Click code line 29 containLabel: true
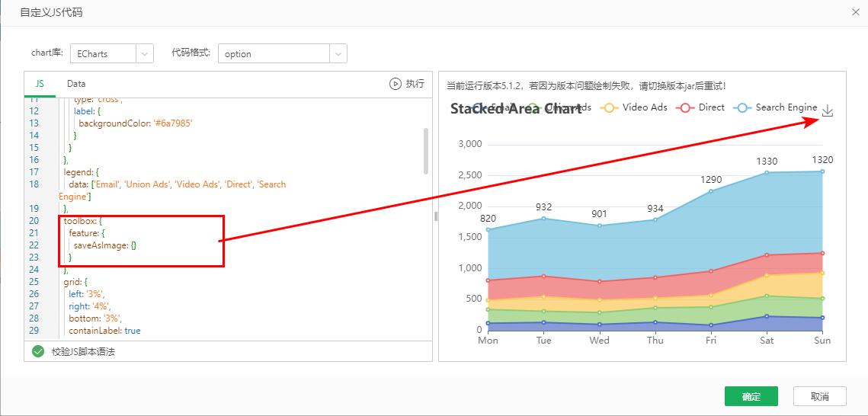The image size is (868, 416). click(x=104, y=330)
